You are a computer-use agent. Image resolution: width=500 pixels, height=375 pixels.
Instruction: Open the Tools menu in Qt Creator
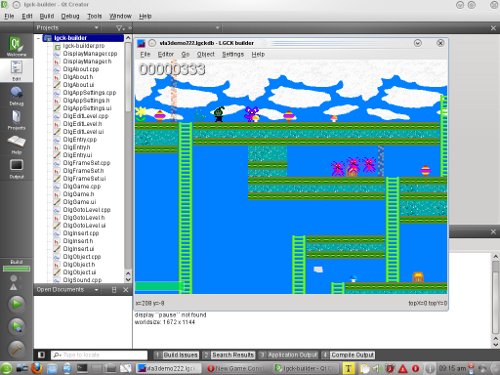click(x=94, y=16)
